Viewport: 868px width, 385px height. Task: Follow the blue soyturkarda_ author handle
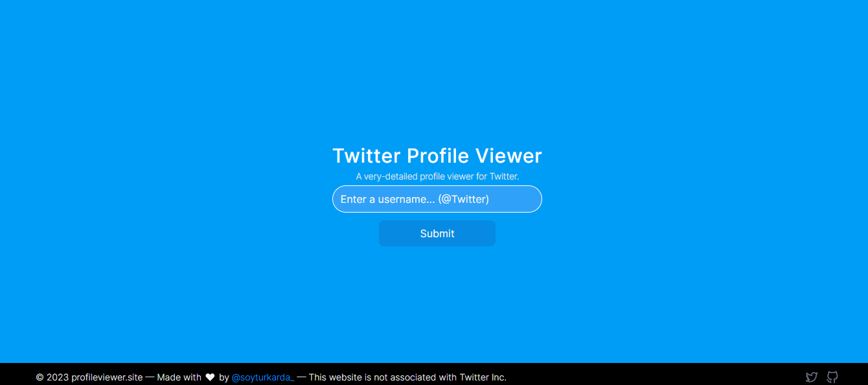tap(263, 377)
